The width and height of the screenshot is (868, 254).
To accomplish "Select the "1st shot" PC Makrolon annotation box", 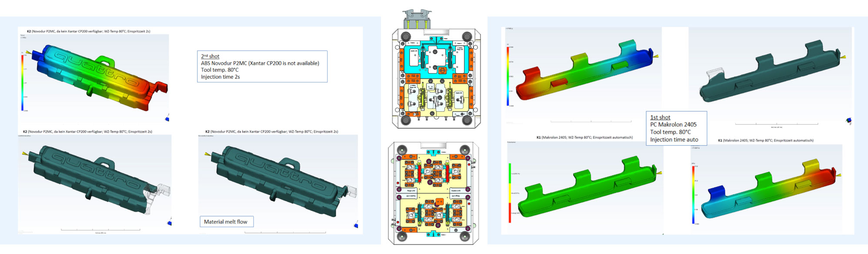I will click(676, 128).
